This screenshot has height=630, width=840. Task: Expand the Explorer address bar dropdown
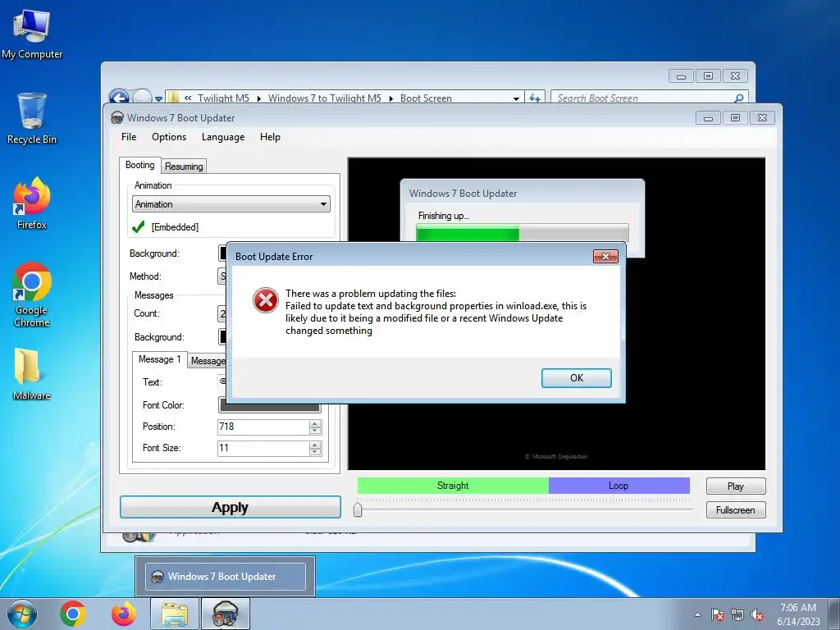(516, 98)
